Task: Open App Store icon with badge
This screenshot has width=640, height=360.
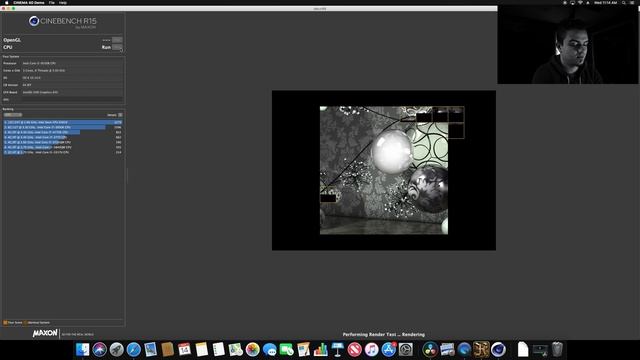Action: (389, 350)
